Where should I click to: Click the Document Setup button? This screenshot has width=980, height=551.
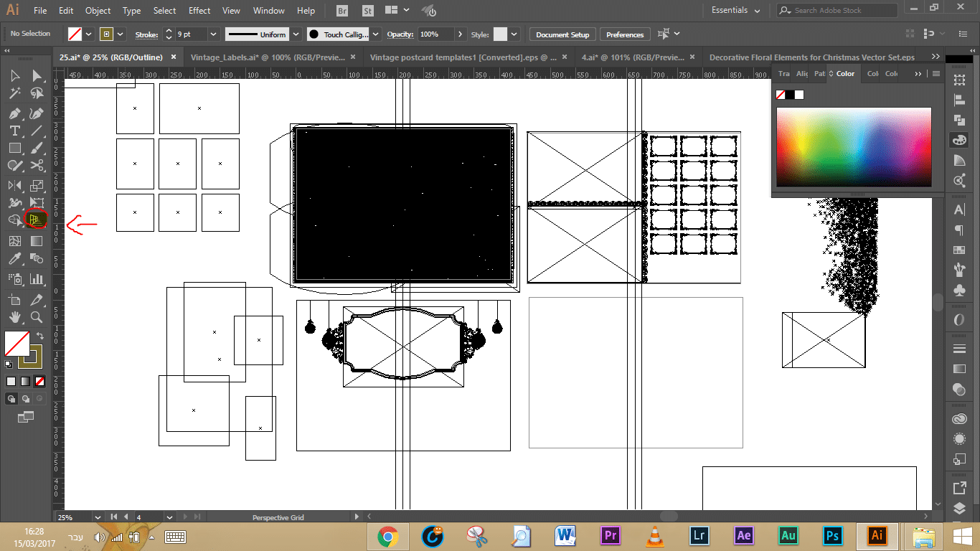[562, 34]
